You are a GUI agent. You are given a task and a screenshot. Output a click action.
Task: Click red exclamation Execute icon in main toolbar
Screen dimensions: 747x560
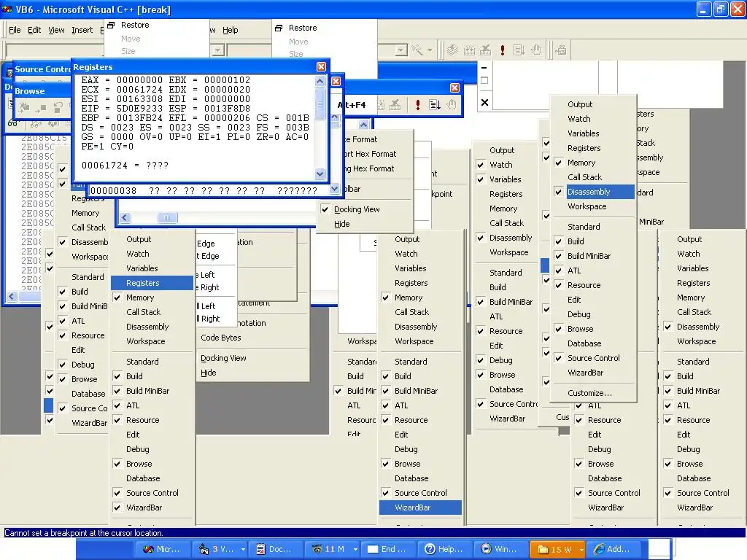[502, 50]
